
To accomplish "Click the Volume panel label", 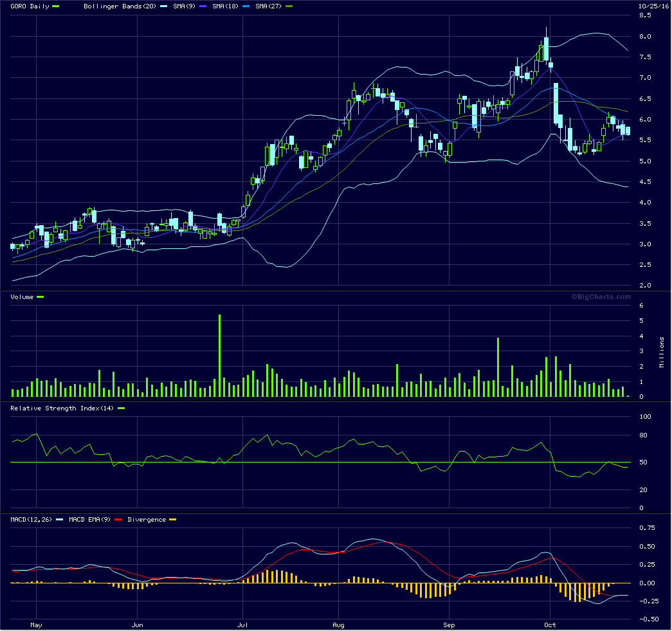I will pyautogui.click(x=22, y=297).
